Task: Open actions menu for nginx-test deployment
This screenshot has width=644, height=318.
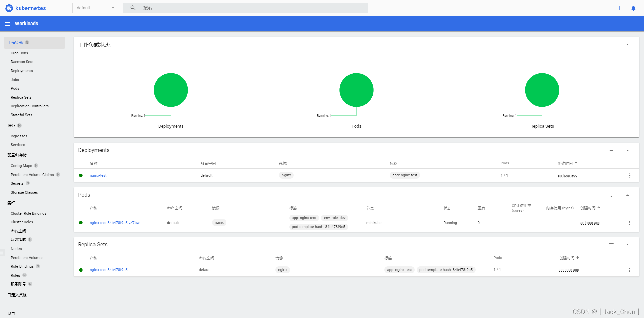Action: point(630,176)
